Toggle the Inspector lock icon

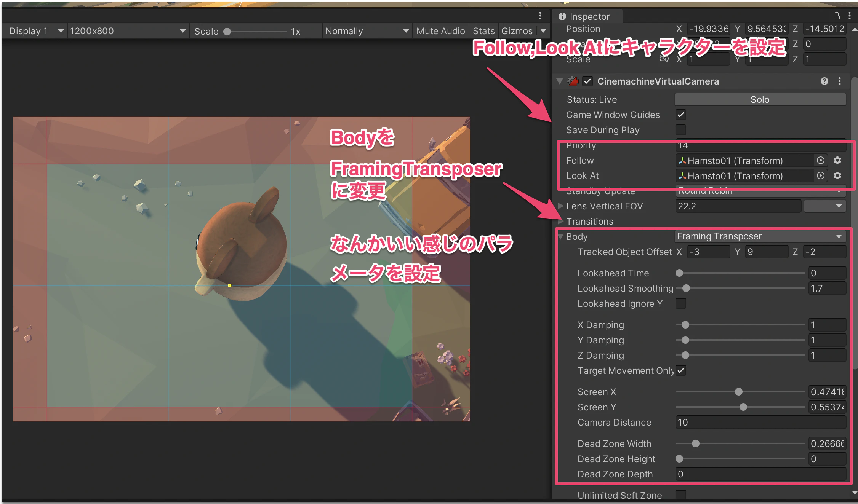[x=836, y=16]
